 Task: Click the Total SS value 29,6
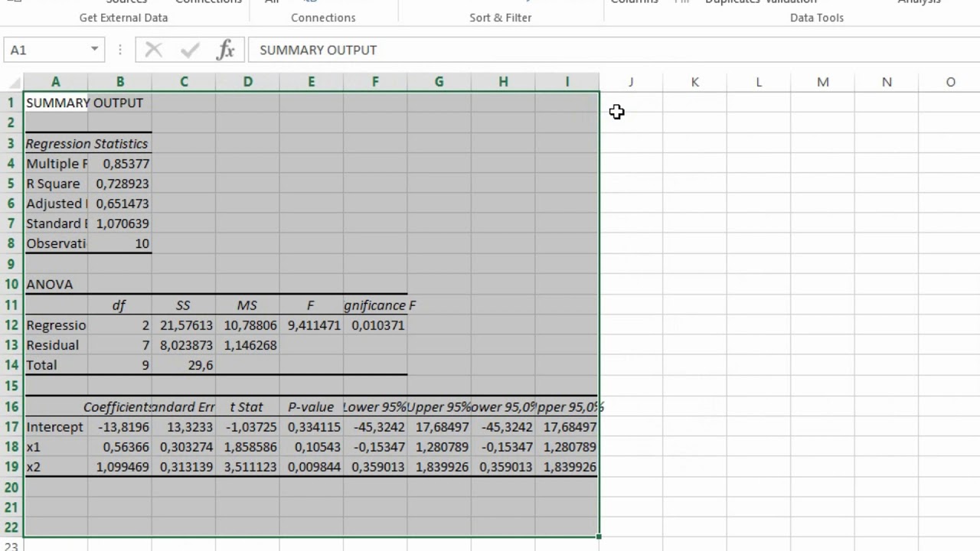point(184,365)
